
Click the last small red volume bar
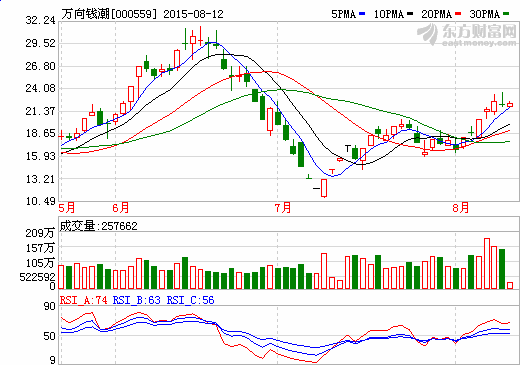pyautogui.click(x=510, y=285)
